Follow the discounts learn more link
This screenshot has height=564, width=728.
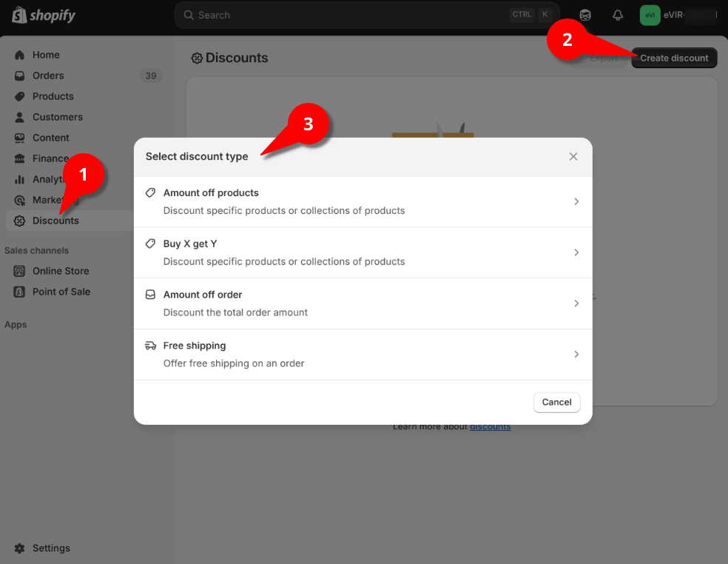[x=490, y=426]
